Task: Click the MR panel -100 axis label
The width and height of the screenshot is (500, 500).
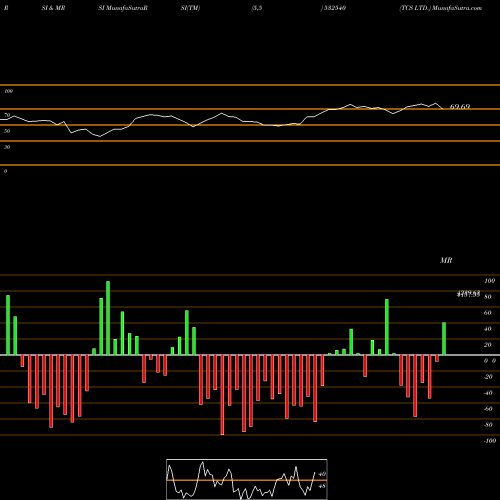Action: coord(490,441)
